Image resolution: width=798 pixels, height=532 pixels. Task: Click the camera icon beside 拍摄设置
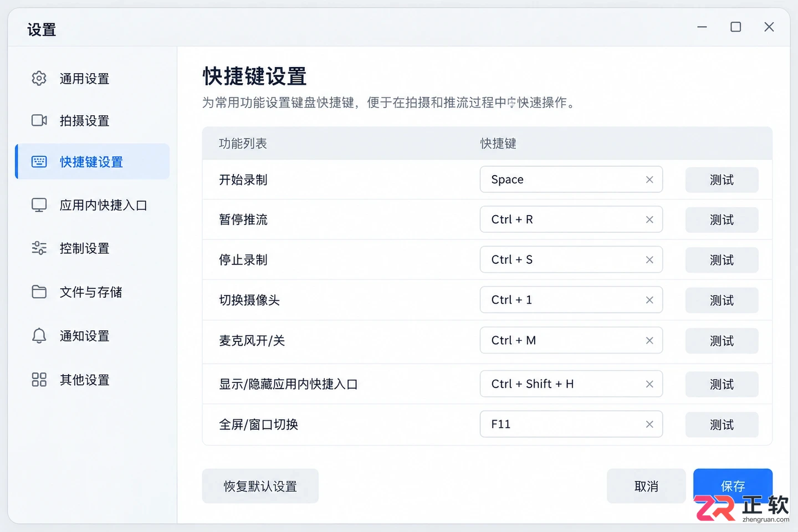(39, 120)
